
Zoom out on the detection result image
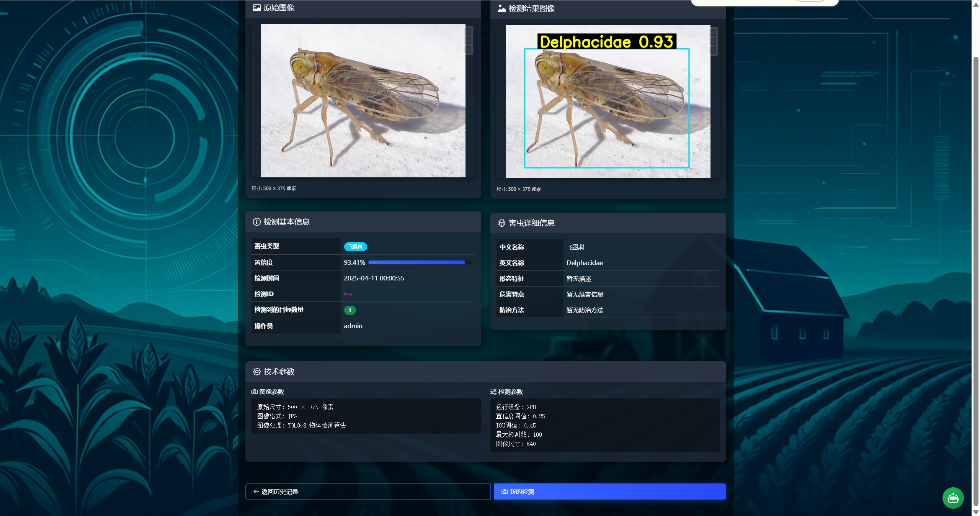(713, 41)
